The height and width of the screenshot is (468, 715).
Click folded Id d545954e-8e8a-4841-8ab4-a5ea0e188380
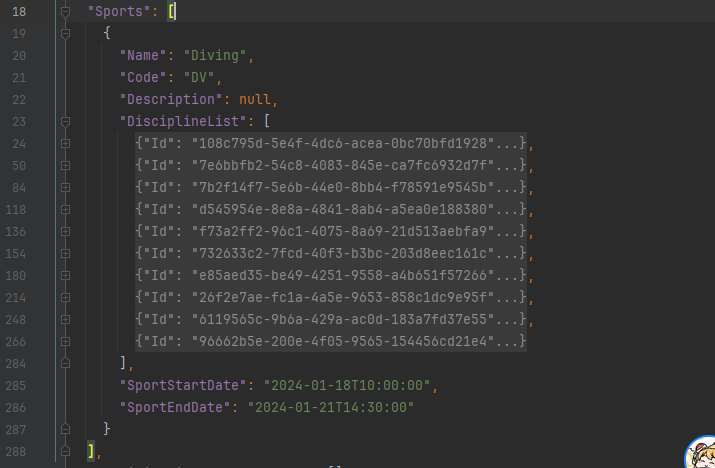(331, 209)
